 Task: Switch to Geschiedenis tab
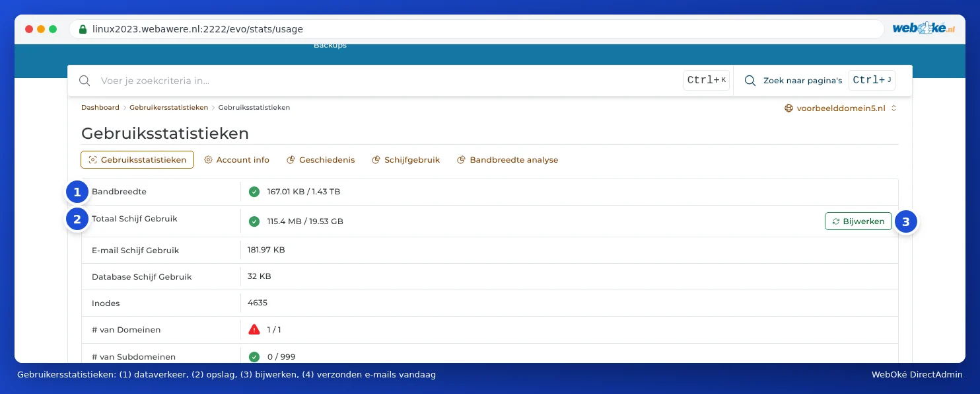pyautogui.click(x=320, y=160)
